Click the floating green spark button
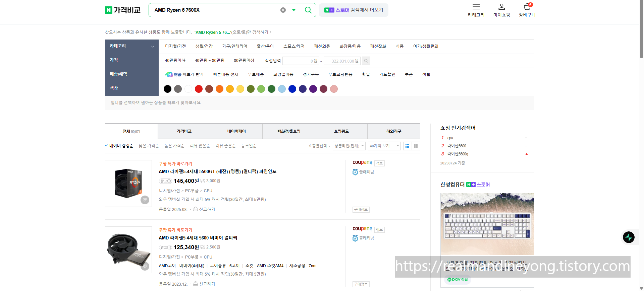Image resolution: width=644 pixels, height=291 pixels. 629,237
